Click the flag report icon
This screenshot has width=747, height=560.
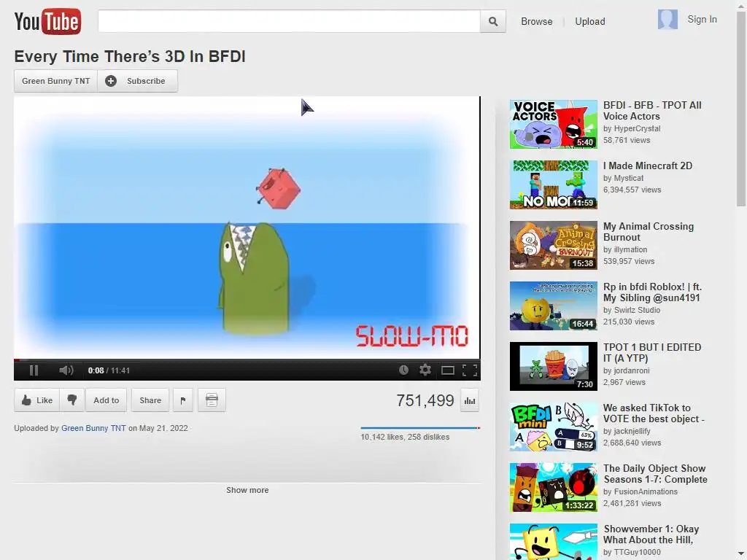click(x=183, y=400)
